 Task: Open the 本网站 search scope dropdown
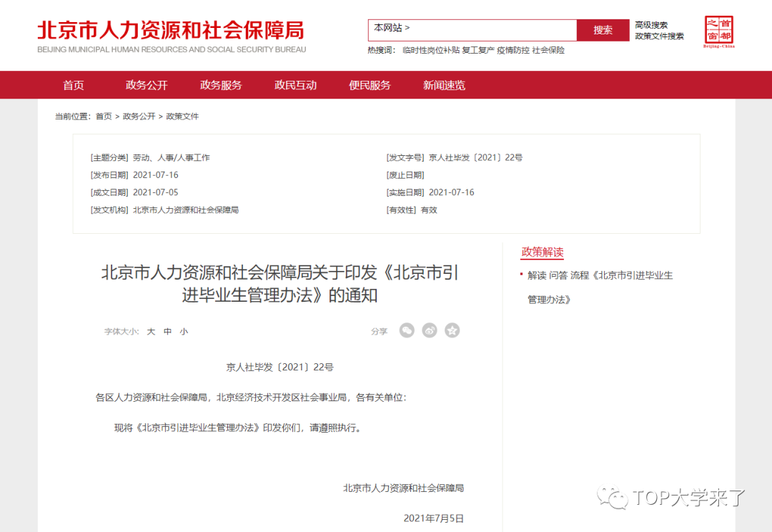click(392, 28)
